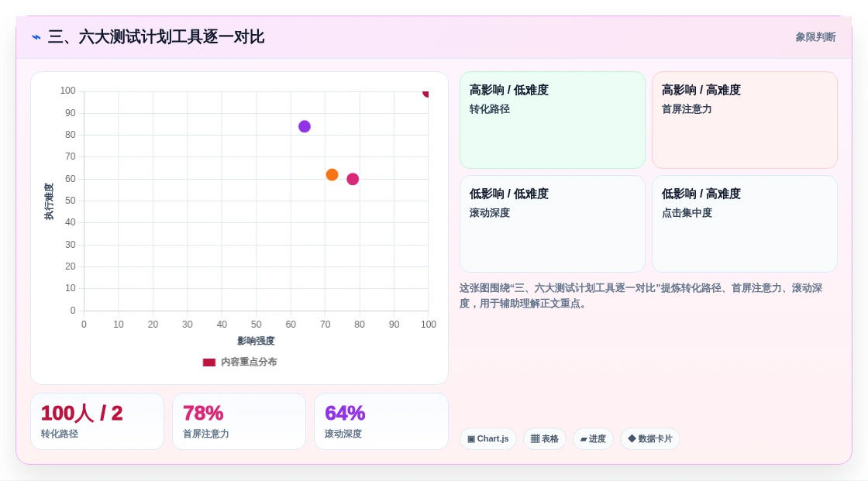Open the 高影响 / 低难度 quadrant card
868x481 pixels.
pos(553,120)
